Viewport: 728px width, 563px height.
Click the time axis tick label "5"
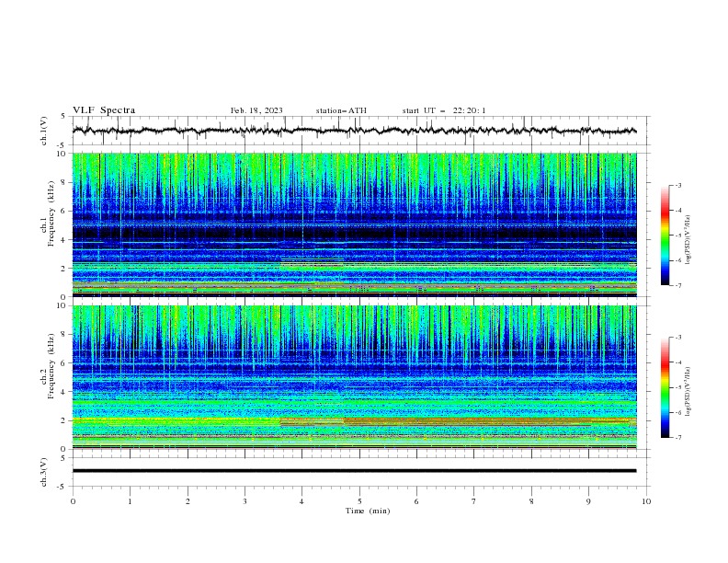pyautogui.click(x=359, y=501)
